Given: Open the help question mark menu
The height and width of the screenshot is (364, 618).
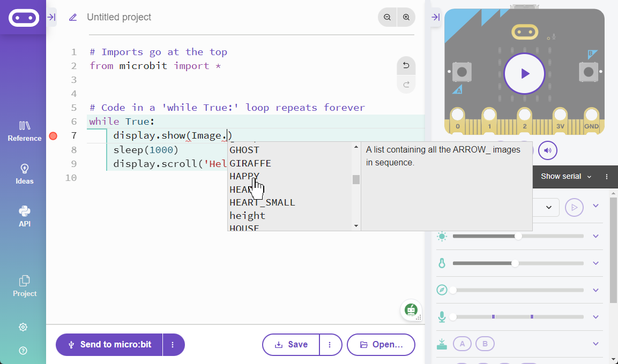Looking at the screenshot, I should tap(23, 351).
